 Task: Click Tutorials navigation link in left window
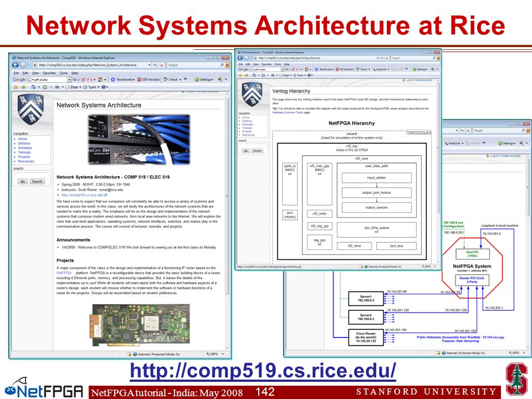coord(24,152)
